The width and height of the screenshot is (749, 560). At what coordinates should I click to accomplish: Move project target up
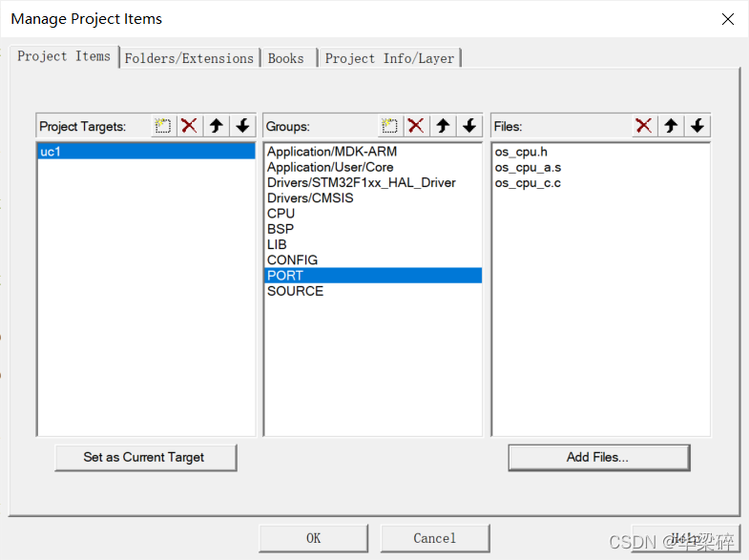coord(217,126)
